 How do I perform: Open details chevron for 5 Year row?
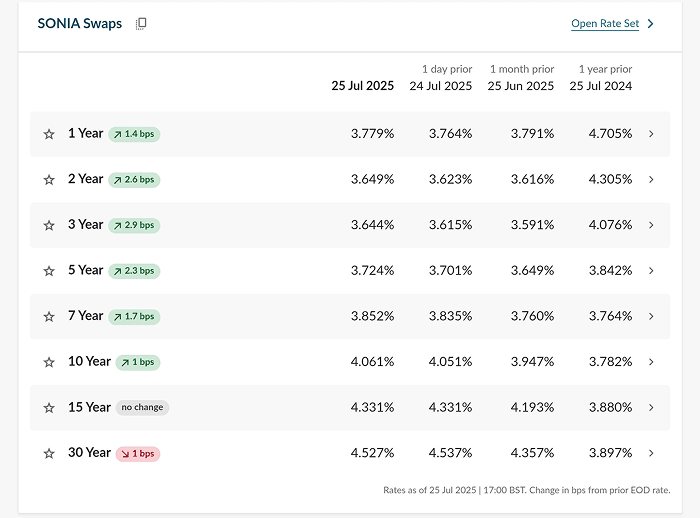[x=651, y=271]
